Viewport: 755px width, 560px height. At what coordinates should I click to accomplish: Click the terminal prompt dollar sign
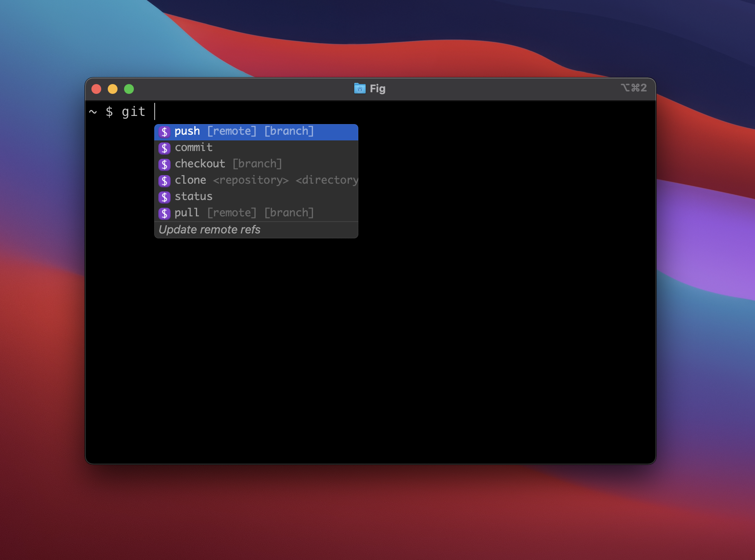[x=109, y=112]
